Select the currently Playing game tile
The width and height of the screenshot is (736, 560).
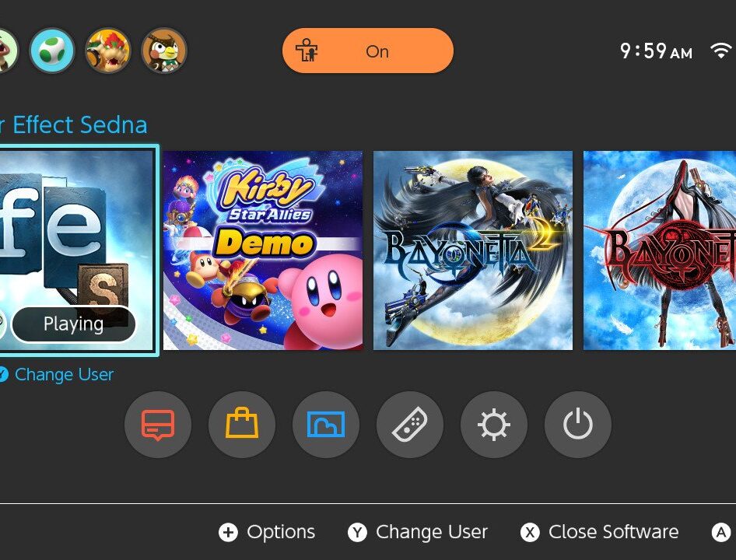(x=77, y=250)
